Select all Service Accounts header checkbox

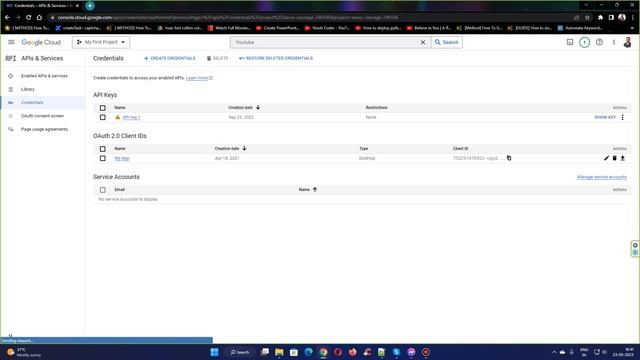(102, 190)
